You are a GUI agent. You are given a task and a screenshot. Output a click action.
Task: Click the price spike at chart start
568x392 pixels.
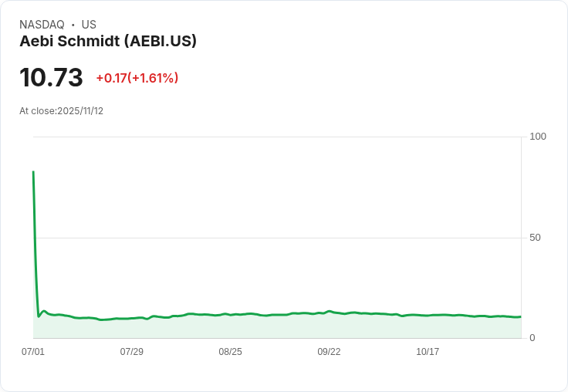[x=33, y=173]
